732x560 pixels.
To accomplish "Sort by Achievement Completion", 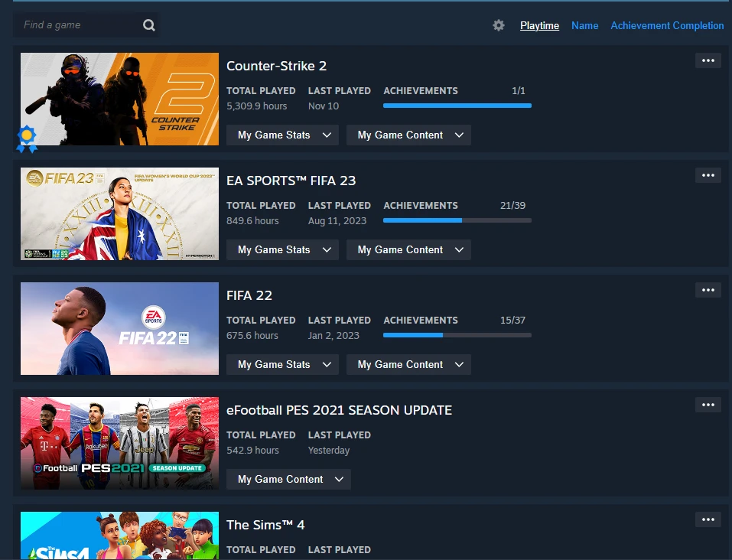I will (666, 25).
